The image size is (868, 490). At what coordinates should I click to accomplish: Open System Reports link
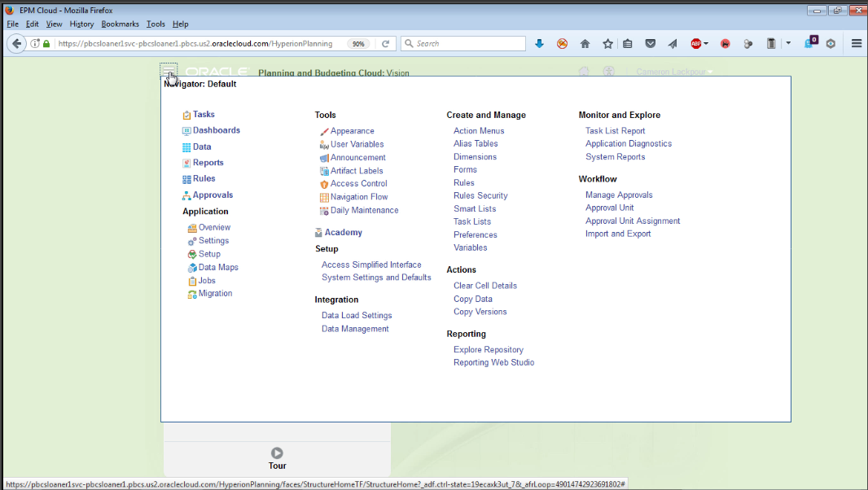point(615,157)
